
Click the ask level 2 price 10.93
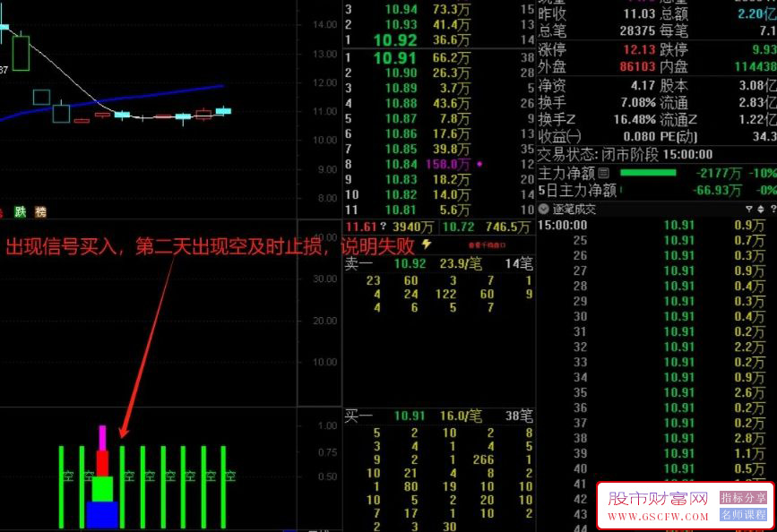pyautogui.click(x=401, y=24)
